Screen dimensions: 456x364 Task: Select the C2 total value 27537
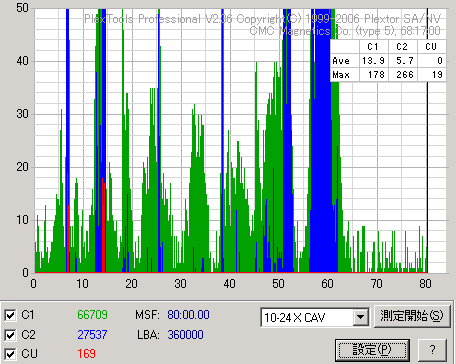pos(92,334)
